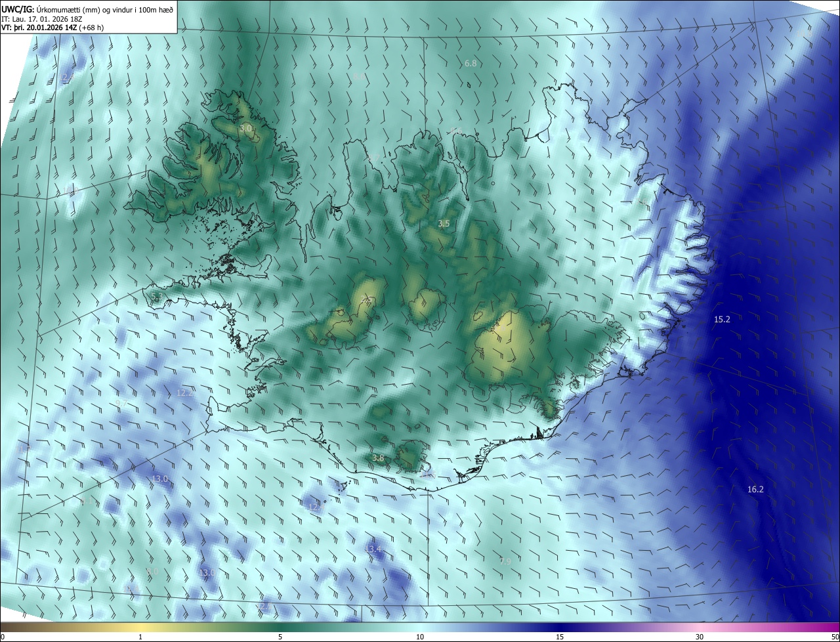Image resolution: width=840 pixels, height=642 pixels.
Task: Click the 9.7 value label in the southwest
Action: 121,402
